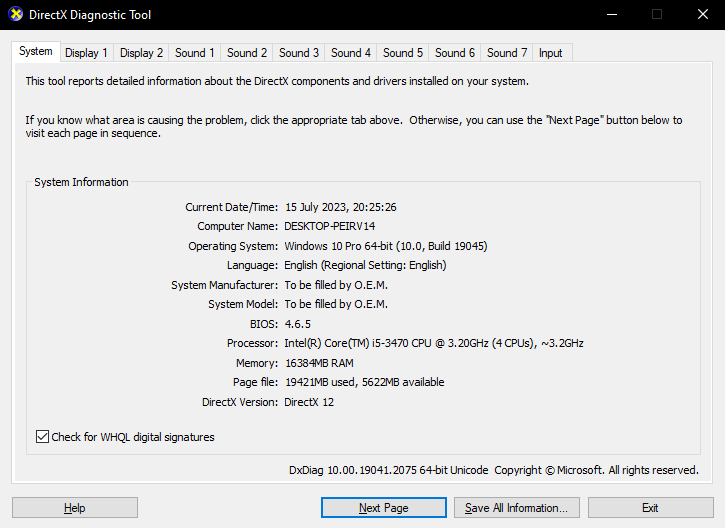Switch to the Sound 2 tab

pyautogui.click(x=247, y=53)
